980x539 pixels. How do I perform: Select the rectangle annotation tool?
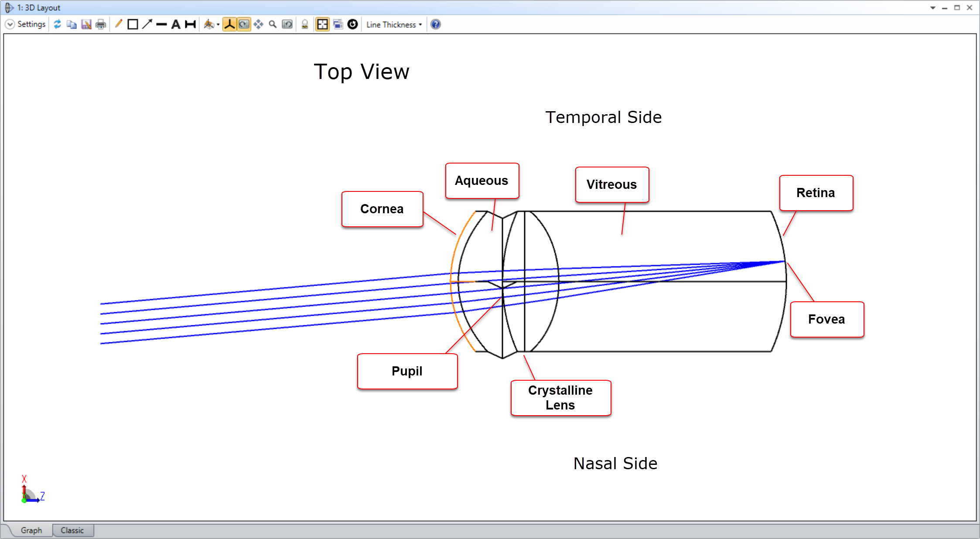coord(133,24)
